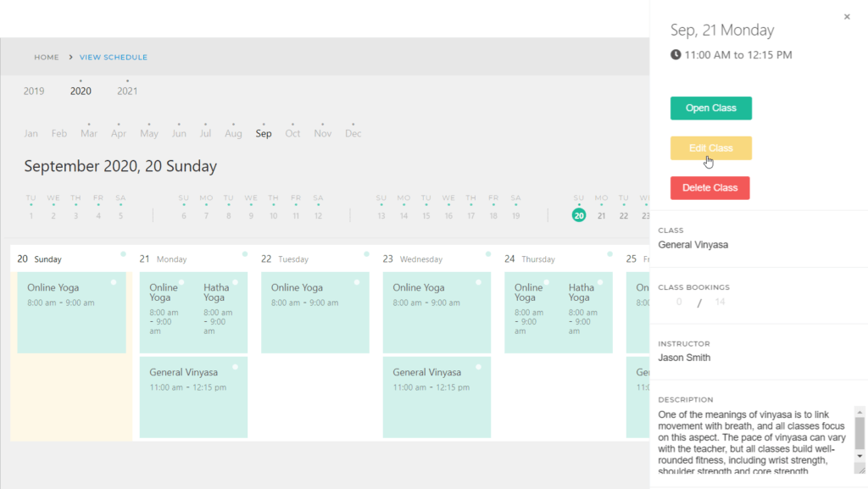
Task: Switch to the 2019 year tab
Action: tap(34, 91)
